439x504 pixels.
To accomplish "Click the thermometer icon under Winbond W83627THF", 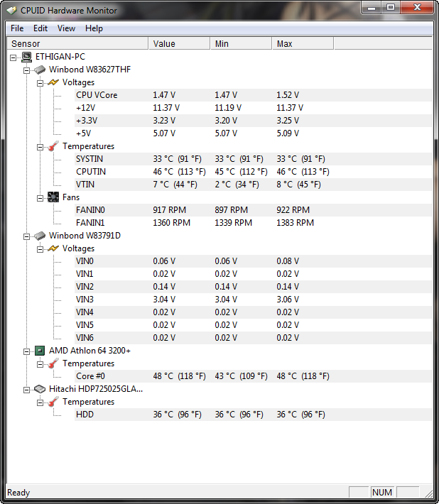I will click(53, 146).
